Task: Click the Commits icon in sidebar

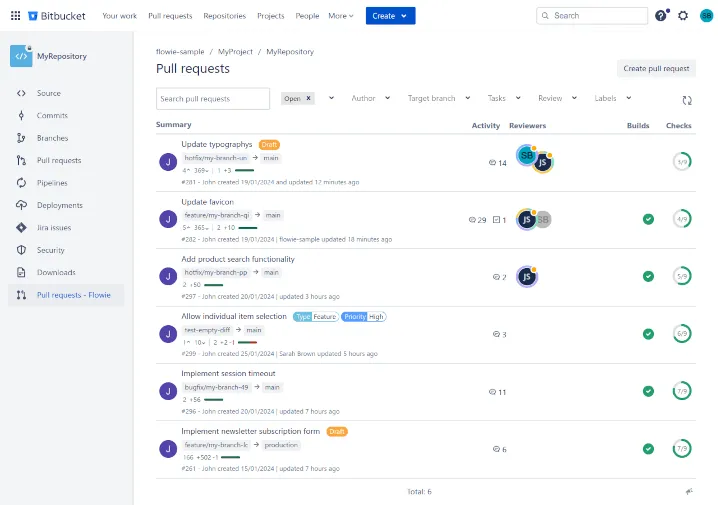Action: pos(21,115)
